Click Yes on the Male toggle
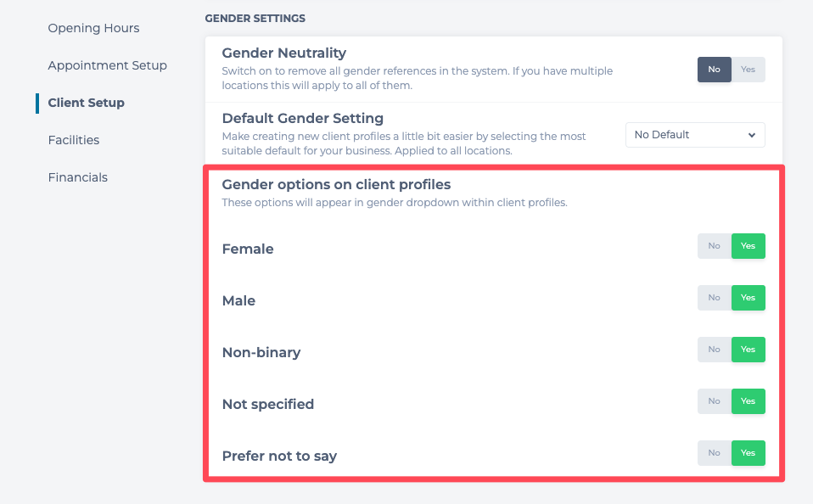Viewport: 813px width, 504px height. click(x=748, y=298)
